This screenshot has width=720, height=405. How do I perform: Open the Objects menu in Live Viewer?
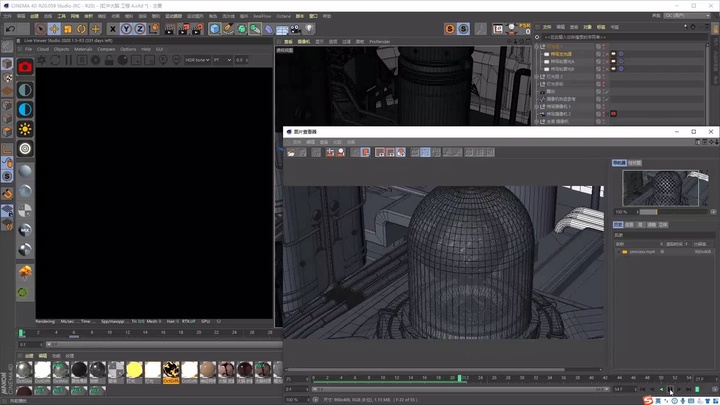(x=61, y=48)
